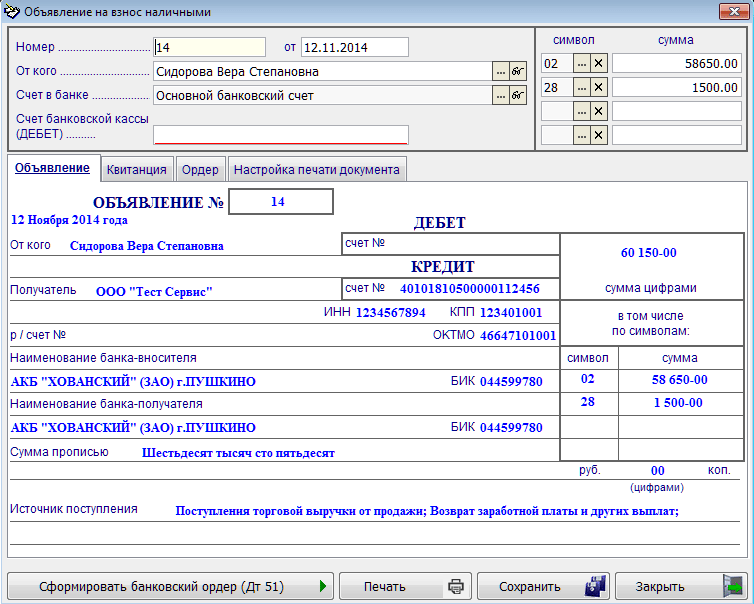Click symbol field containing 02
The width and height of the screenshot is (754, 604).
[557, 63]
